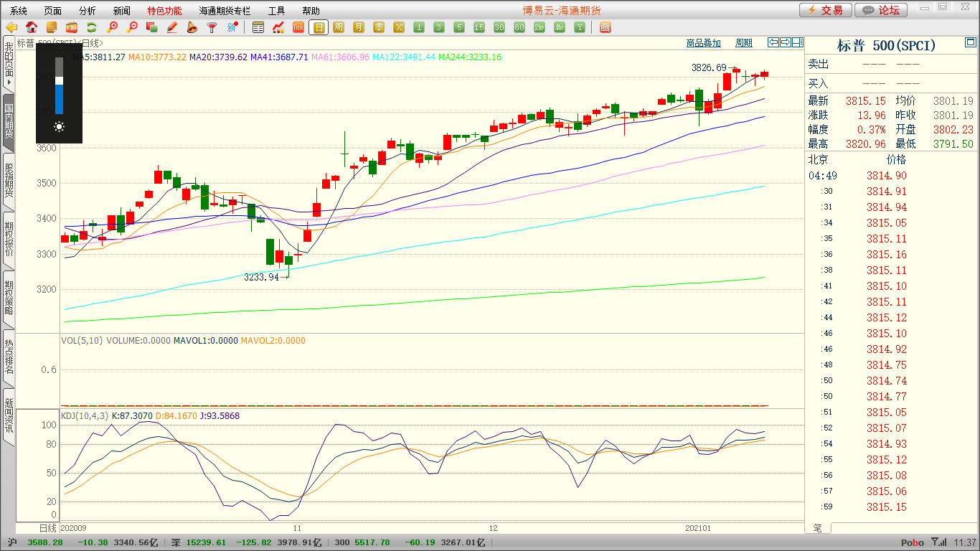The width and height of the screenshot is (980, 551).
Task: Open the alert bell icon
Action: pos(192,28)
